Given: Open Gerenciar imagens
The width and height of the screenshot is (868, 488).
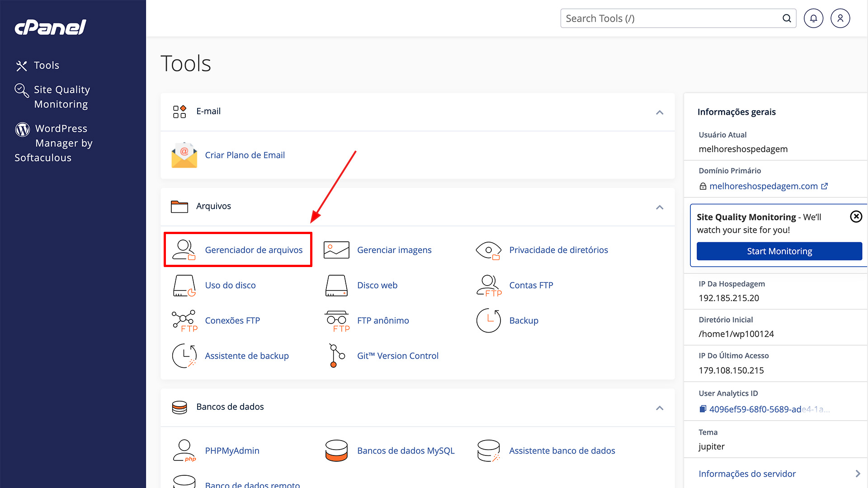Looking at the screenshot, I should 394,250.
